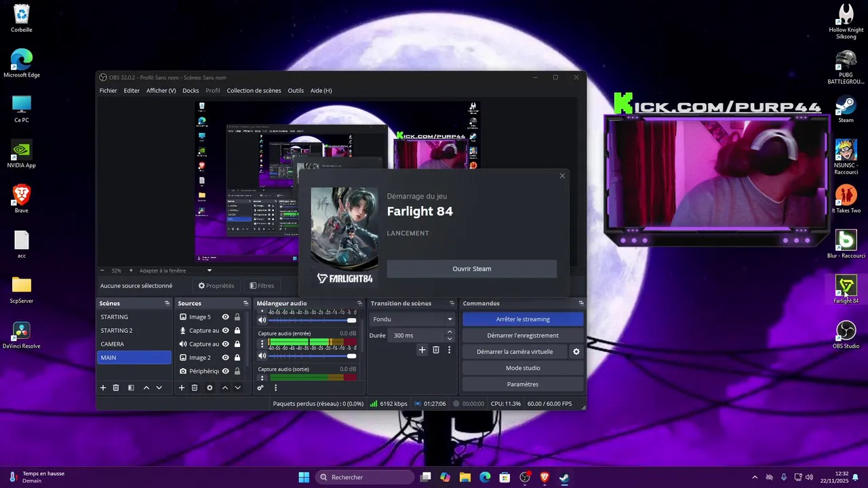Open scene filters icon in the Scènes toolbar
Screen dimensions: 868x488
pos(131,388)
